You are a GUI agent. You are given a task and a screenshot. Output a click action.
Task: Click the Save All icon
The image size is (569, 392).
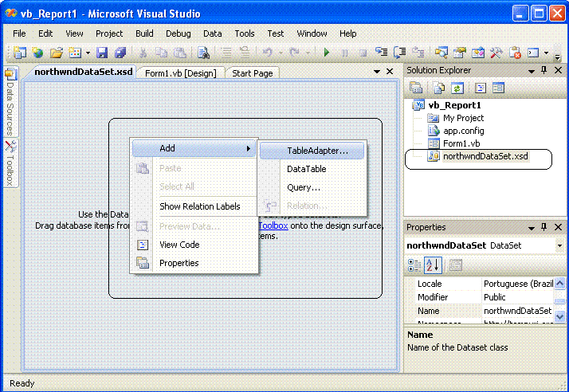click(120, 53)
